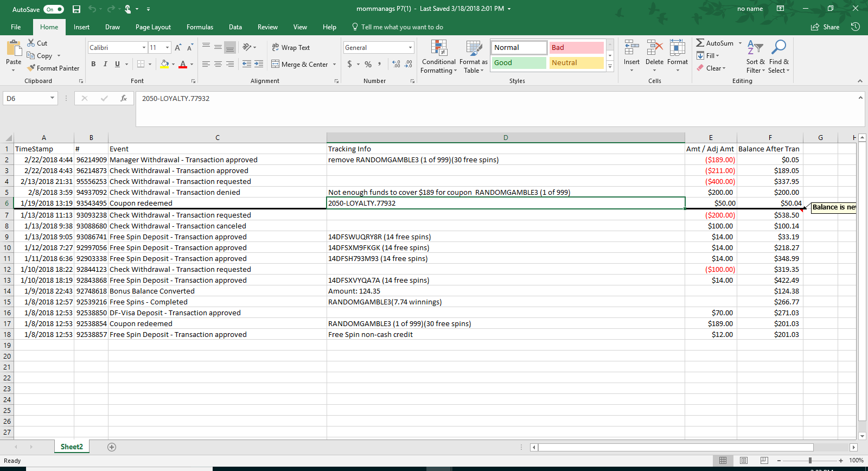Click the zoom slider handle
The image size is (868, 471).
pos(810,461)
